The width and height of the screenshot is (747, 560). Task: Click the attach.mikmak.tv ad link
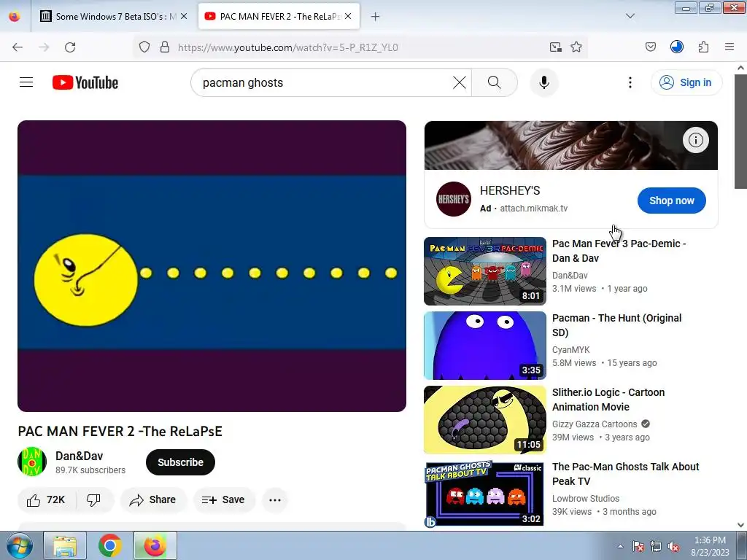[533, 208]
